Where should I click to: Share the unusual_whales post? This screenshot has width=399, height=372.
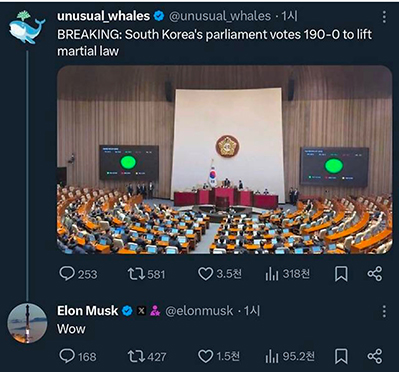(x=375, y=274)
